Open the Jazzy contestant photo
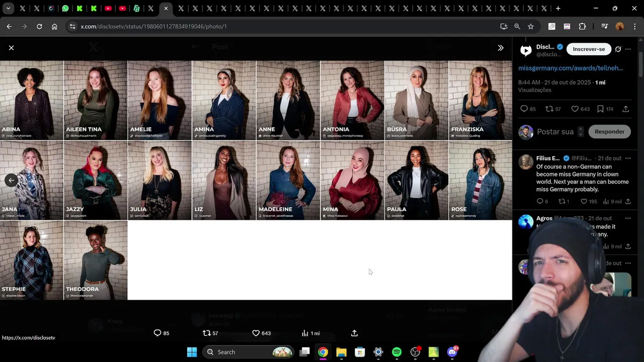Viewport: 644px width, 362px height. pyautogui.click(x=96, y=180)
